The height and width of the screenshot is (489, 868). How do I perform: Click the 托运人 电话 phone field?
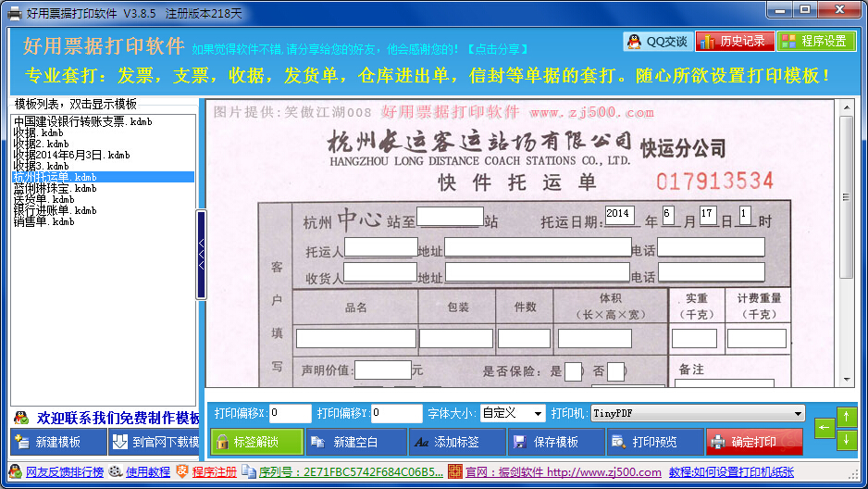point(711,247)
